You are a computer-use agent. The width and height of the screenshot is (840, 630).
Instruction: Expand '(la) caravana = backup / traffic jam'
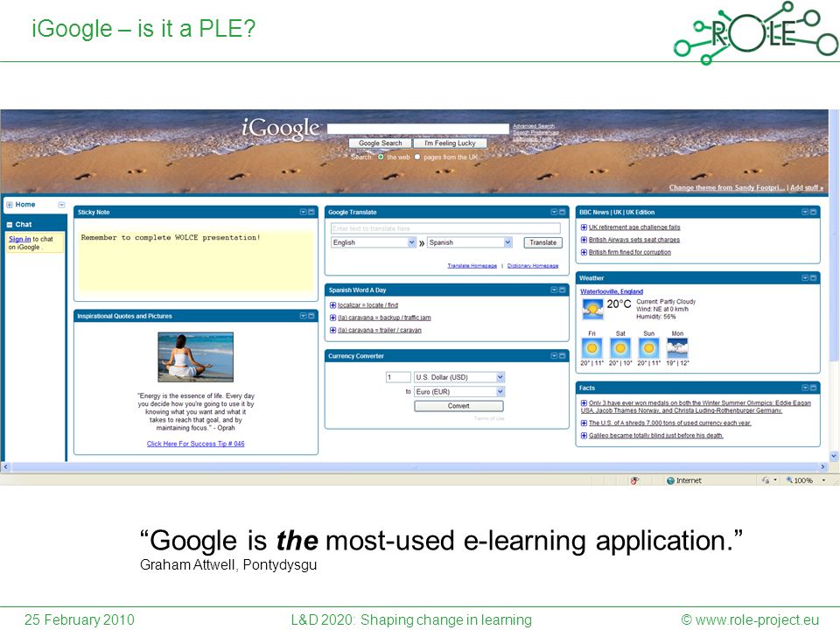pos(332,318)
